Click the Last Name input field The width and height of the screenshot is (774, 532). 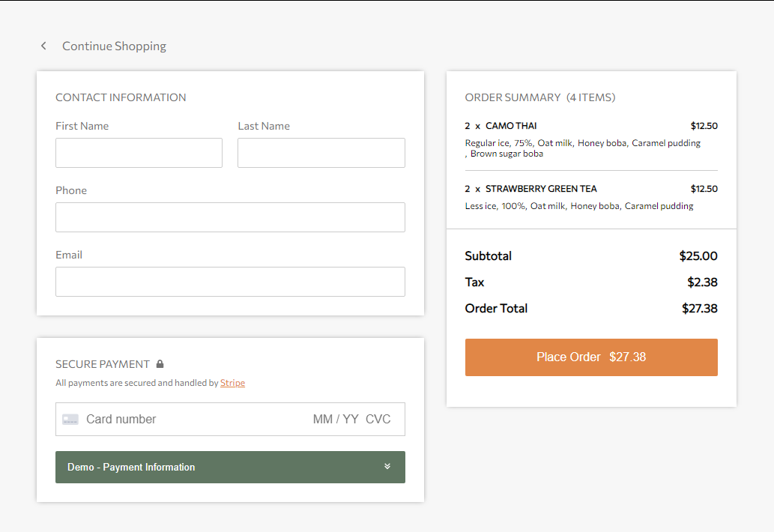(321, 153)
